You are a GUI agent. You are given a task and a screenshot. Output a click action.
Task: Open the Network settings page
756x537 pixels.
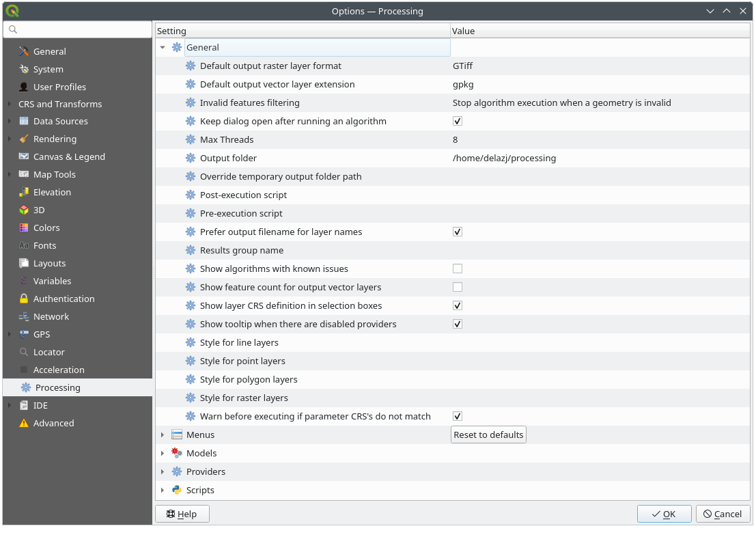pyautogui.click(x=51, y=316)
